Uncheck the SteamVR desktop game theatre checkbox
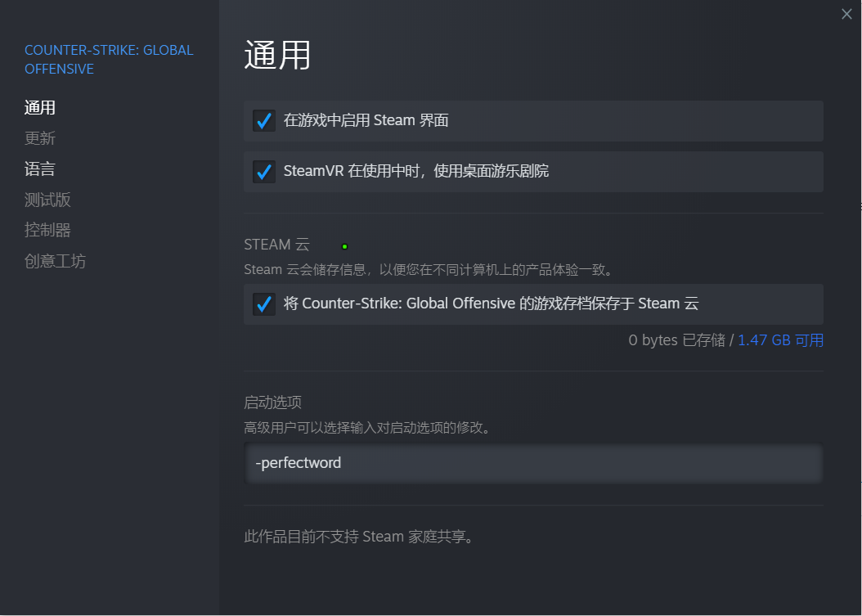Image resolution: width=862 pixels, height=616 pixels. (264, 172)
